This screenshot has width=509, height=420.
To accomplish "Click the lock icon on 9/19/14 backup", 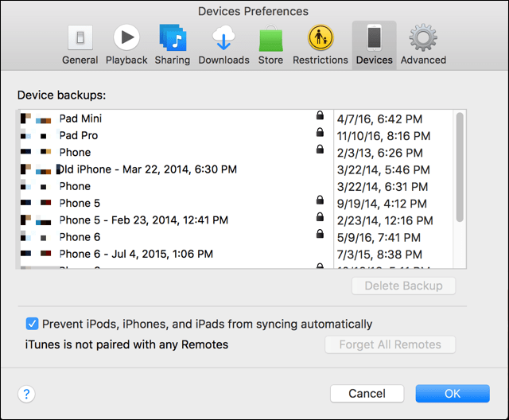I will [x=320, y=200].
